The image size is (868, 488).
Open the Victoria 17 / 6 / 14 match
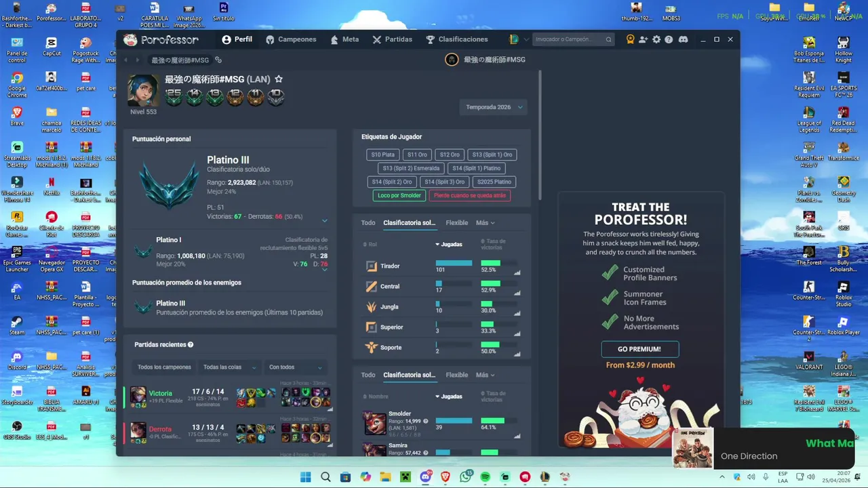pyautogui.click(x=229, y=396)
